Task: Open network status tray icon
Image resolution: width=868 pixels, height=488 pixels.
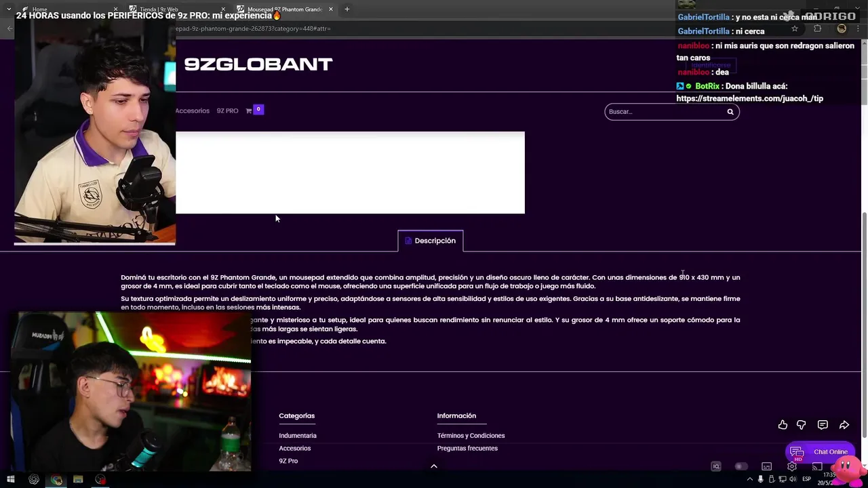Action: coord(782,480)
